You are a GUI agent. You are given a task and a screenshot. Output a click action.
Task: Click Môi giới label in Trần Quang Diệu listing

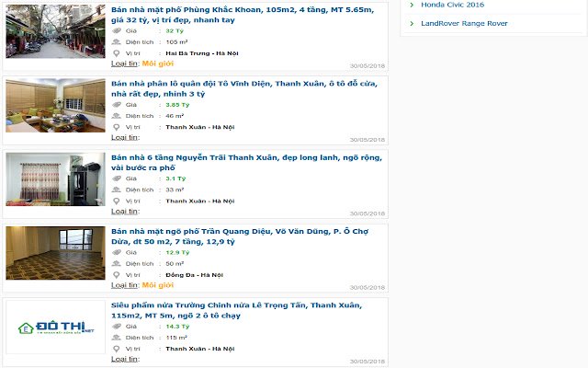tap(158, 285)
